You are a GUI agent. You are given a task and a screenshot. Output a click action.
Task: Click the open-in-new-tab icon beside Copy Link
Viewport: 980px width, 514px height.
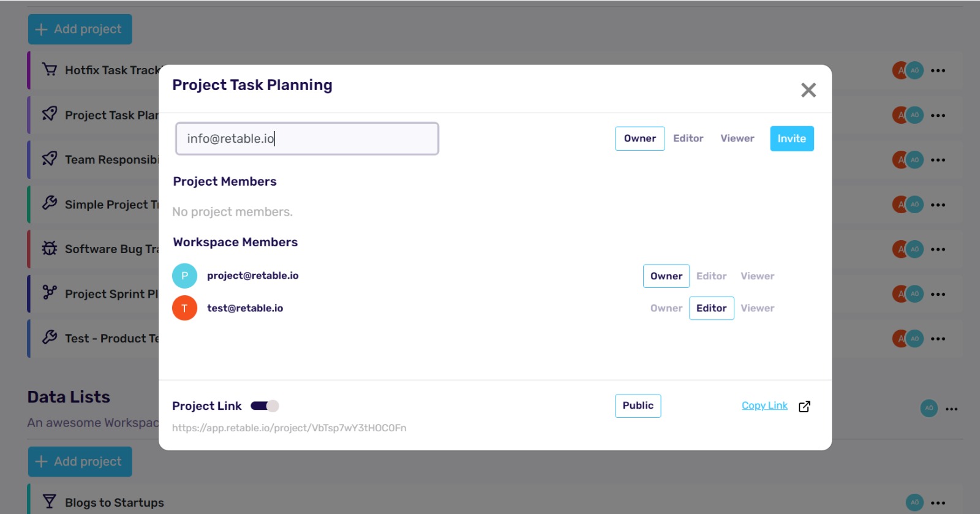coord(805,407)
